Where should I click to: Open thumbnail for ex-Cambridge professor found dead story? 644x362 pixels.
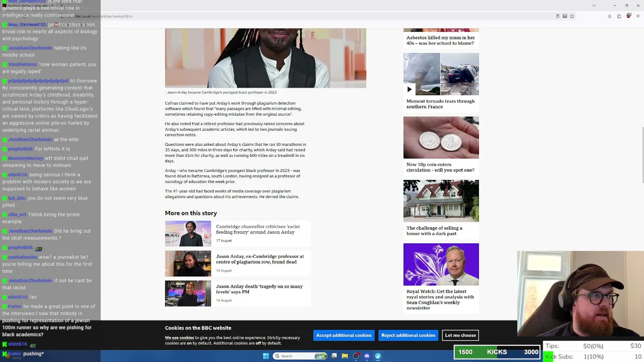tap(188, 263)
